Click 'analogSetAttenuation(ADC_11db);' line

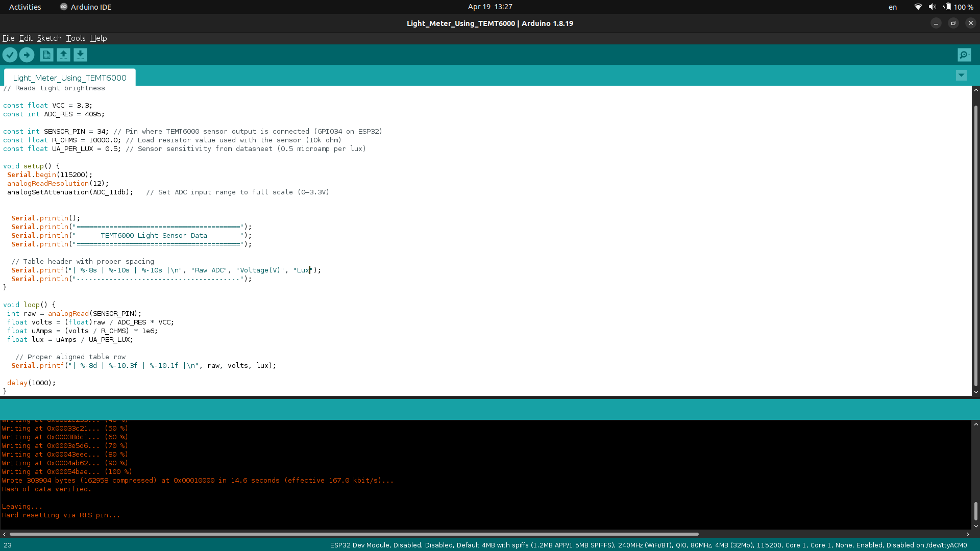(x=70, y=192)
